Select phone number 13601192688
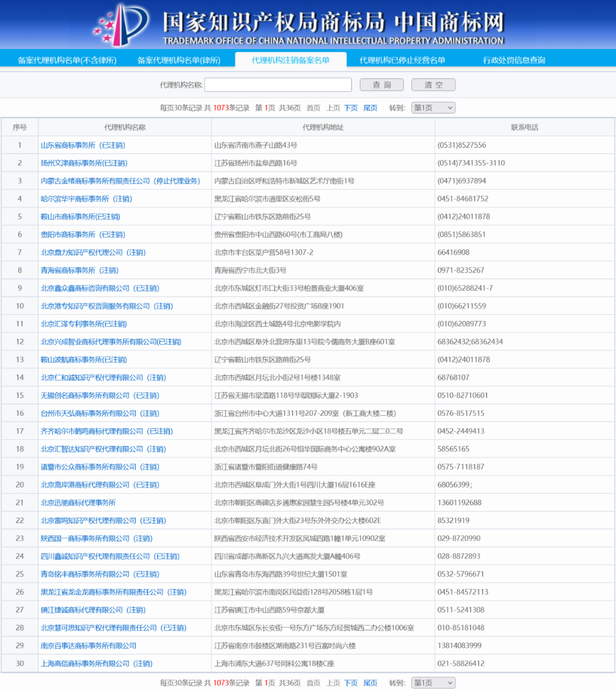Viewport: 616px width, 690px height. [x=460, y=503]
